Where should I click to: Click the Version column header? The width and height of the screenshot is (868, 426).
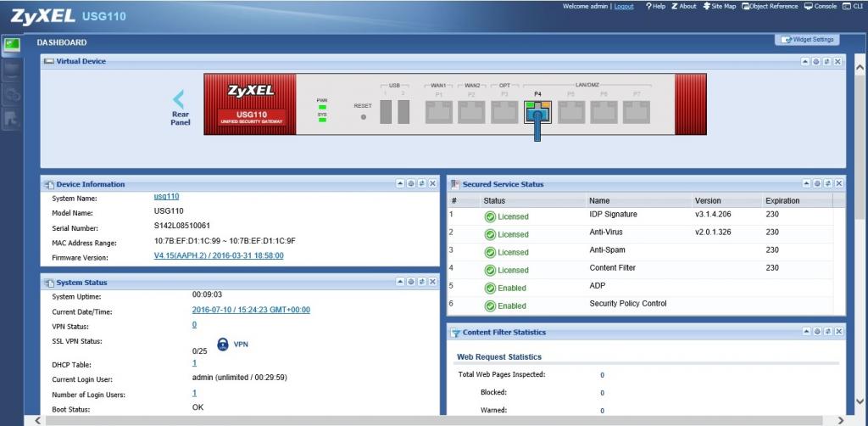coord(726,200)
